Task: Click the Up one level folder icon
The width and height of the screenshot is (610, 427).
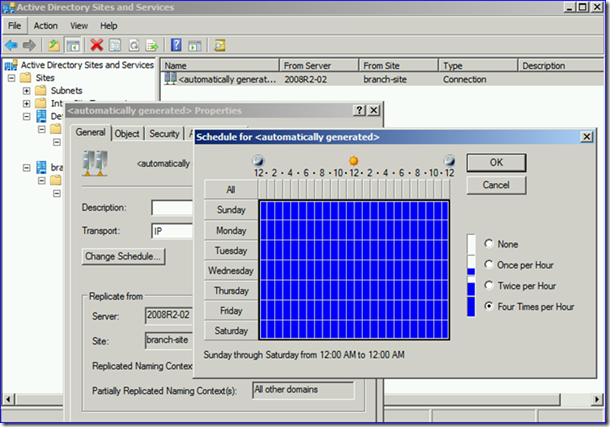Action: [54, 46]
